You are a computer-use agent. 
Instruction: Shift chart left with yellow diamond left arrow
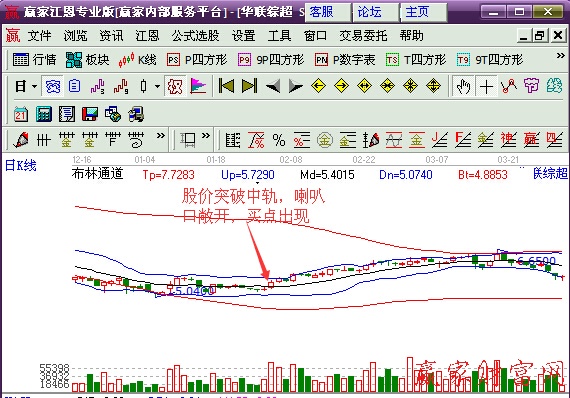coord(318,86)
